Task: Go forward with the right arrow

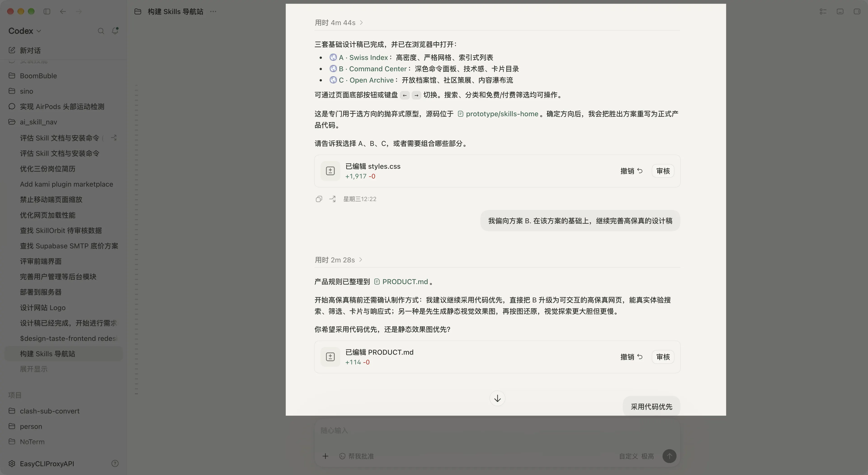Action: [x=79, y=12]
